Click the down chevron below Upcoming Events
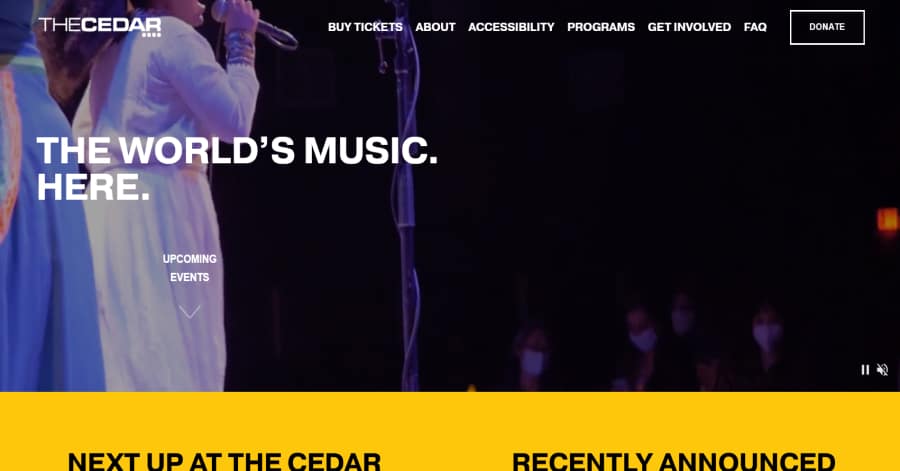Image resolution: width=900 pixels, height=471 pixels. 189,312
